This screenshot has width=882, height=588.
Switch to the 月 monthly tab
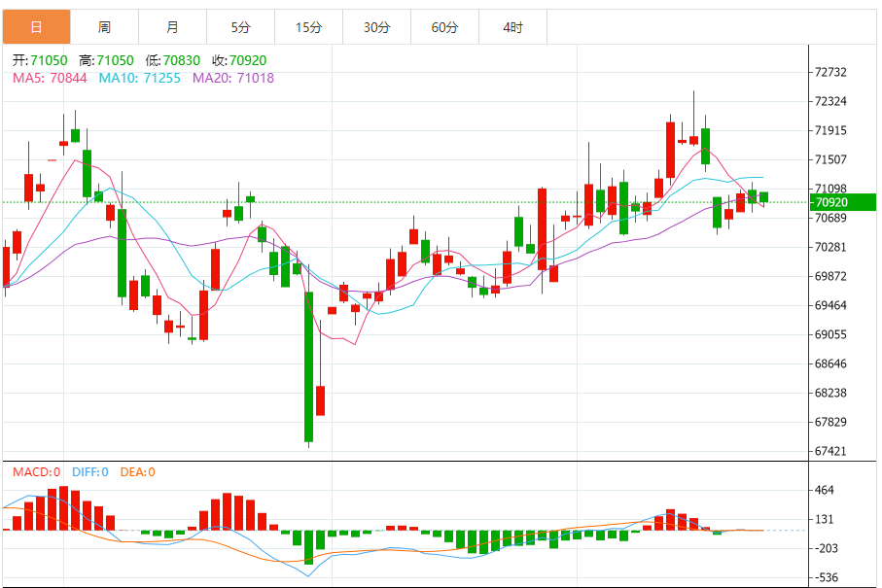pyautogui.click(x=173, y=27)
